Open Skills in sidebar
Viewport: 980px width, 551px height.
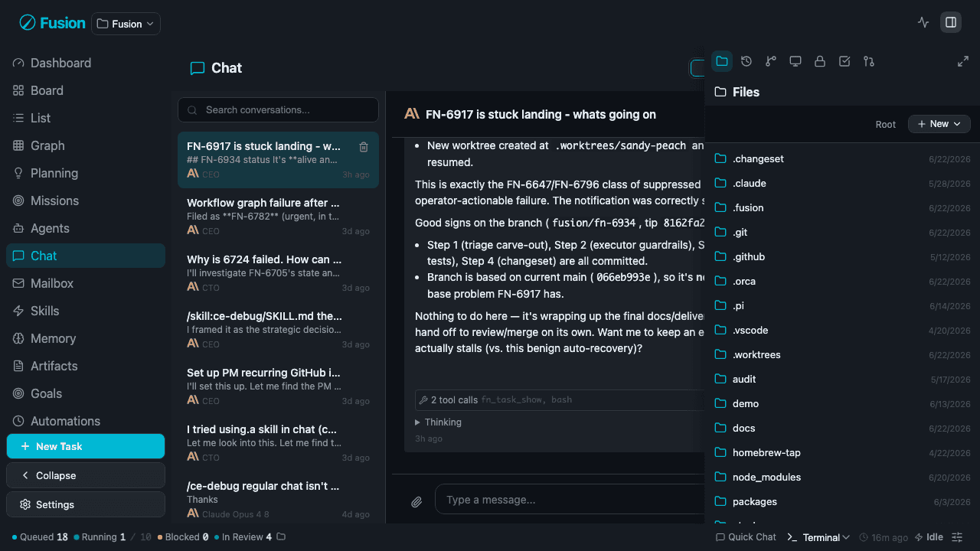pos(86,311)
